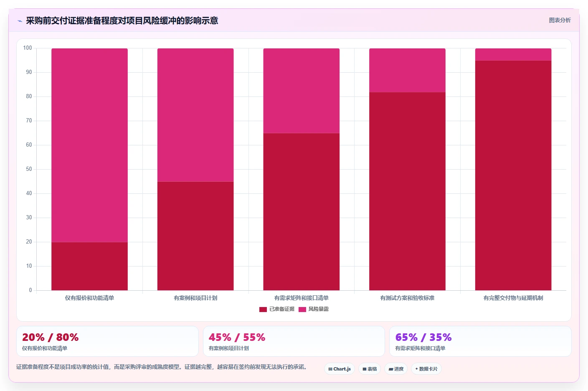Click the dark red bar for 有测试方案和验收标准
The image size is (588, 391).
(407, 191)
